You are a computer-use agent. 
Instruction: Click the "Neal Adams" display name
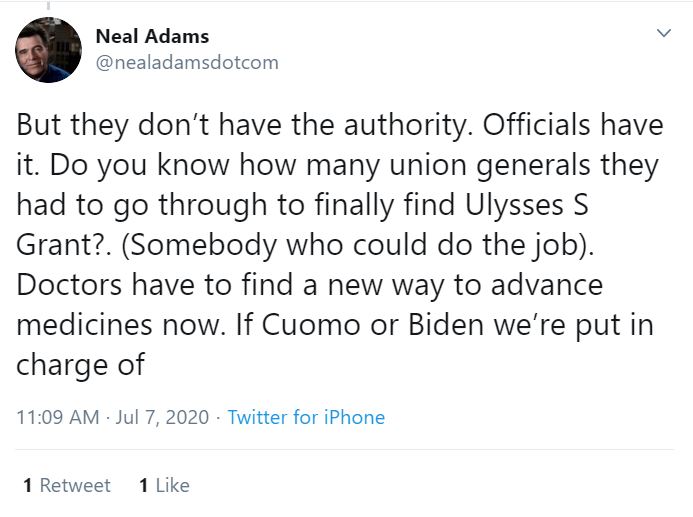pos(152,37)
